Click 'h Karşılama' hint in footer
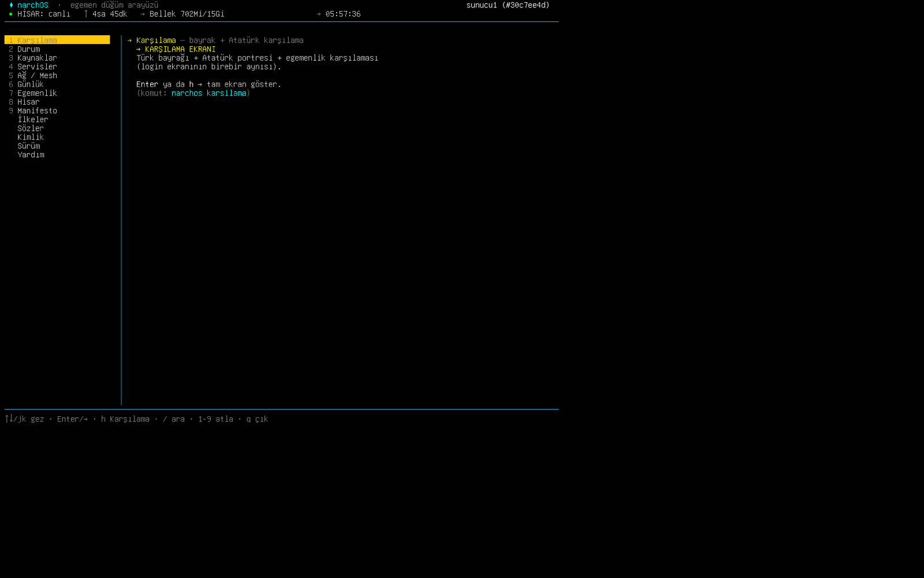 pos(125,419)
